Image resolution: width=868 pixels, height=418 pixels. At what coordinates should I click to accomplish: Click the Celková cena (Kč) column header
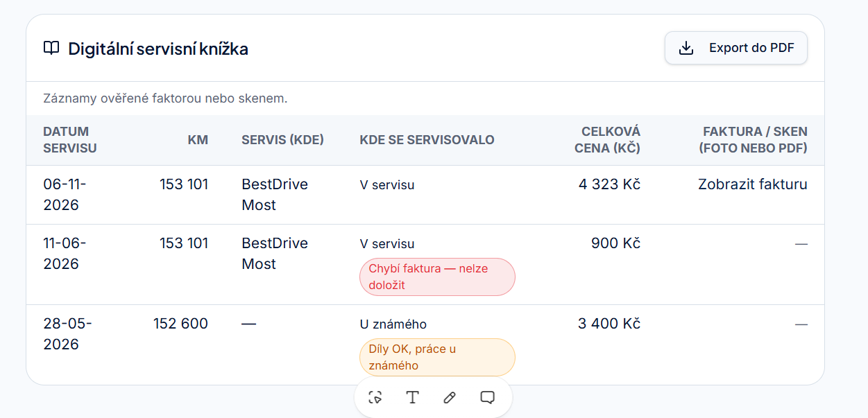pyautogui.click(x=607, y=140)
